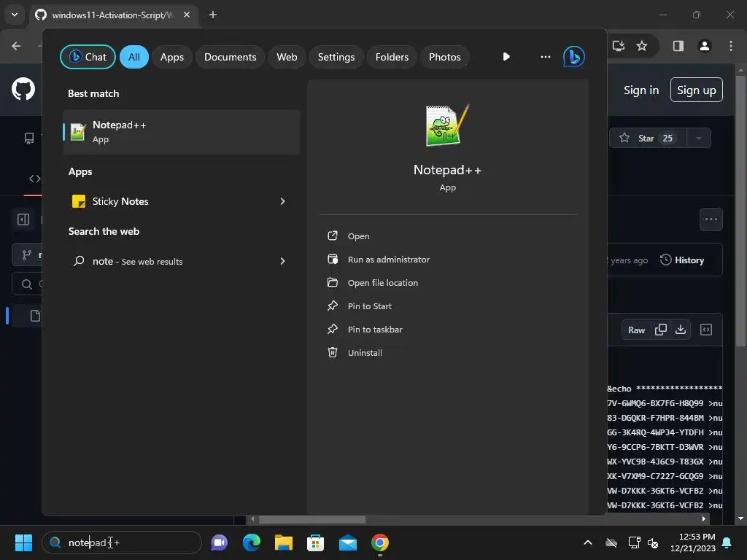Click the Code tab icon on GitHub
Viewport: 747px width, 560px height.
coord(35,179)
